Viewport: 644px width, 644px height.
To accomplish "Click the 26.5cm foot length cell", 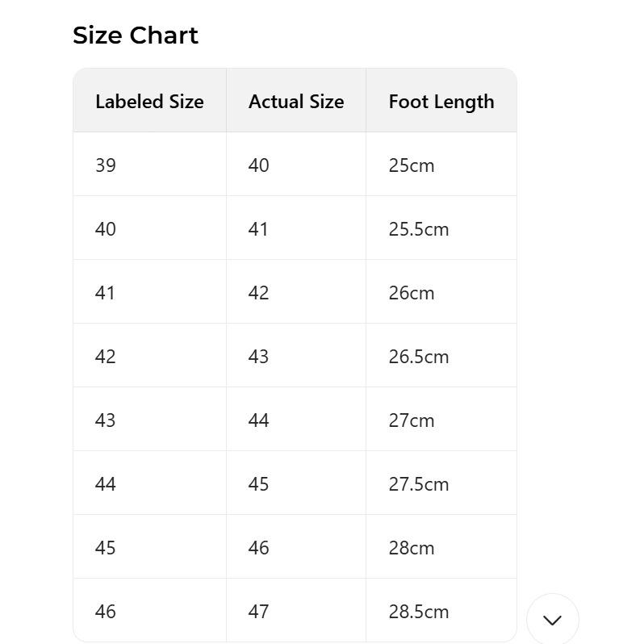I will pos(419,357).
